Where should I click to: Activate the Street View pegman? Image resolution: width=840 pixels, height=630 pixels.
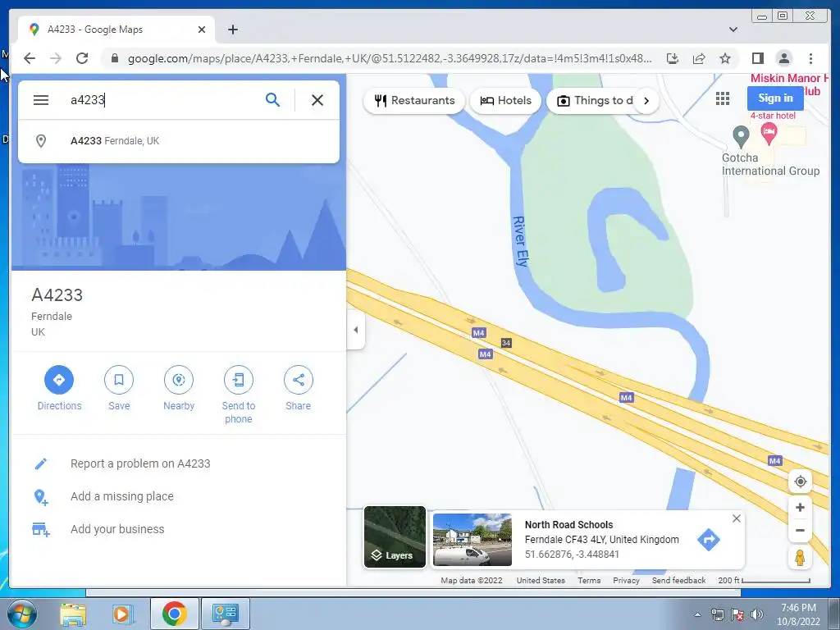point(800,558)
